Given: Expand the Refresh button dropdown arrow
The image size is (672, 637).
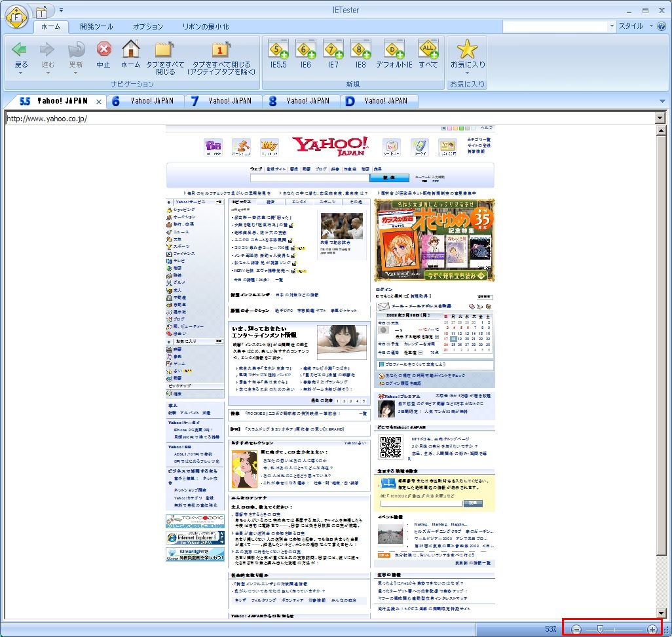Looking at the screenshot, I should coord(75,73).
